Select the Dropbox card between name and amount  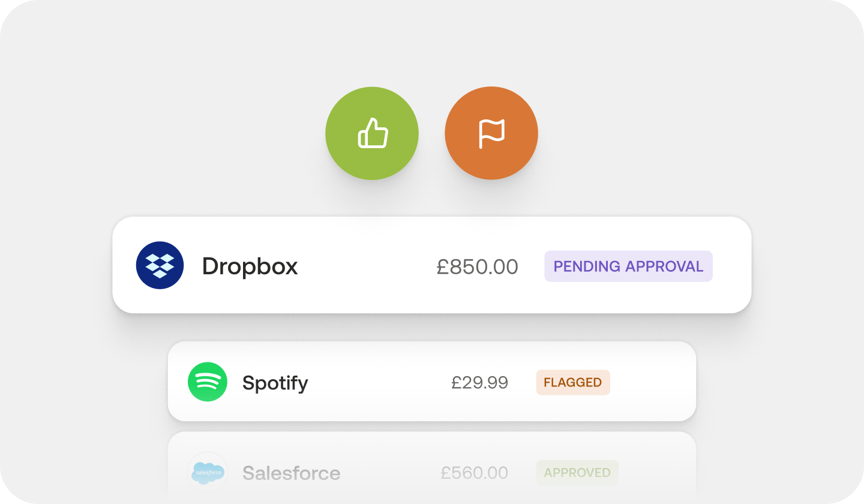pyautogui.click(x=366, y=266)
